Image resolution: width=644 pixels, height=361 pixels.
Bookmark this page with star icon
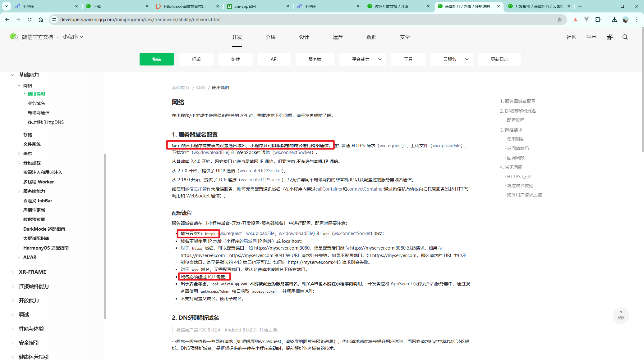(x=560, y=20)
